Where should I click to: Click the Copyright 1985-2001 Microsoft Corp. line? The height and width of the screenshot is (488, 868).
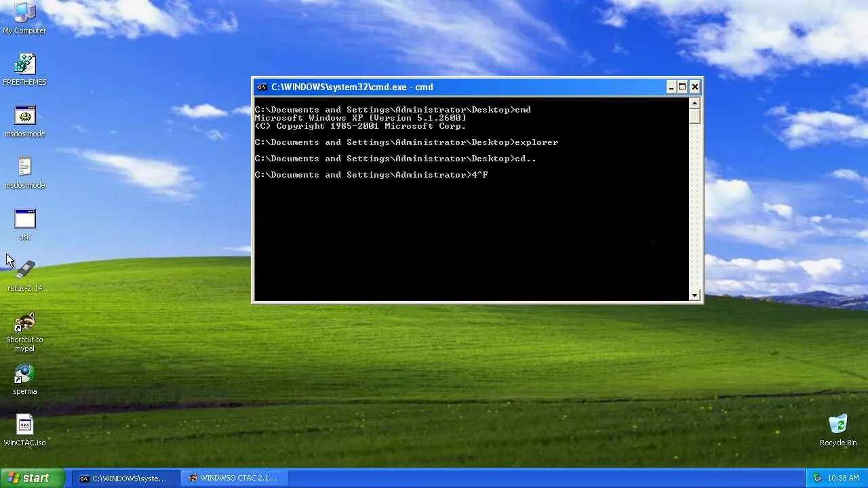click(360, 126)
